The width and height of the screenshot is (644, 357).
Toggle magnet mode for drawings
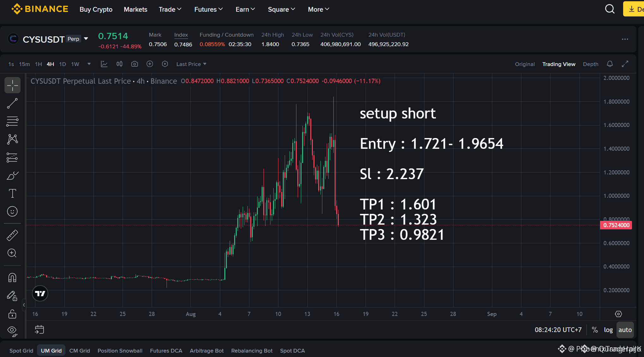point(12,278)
